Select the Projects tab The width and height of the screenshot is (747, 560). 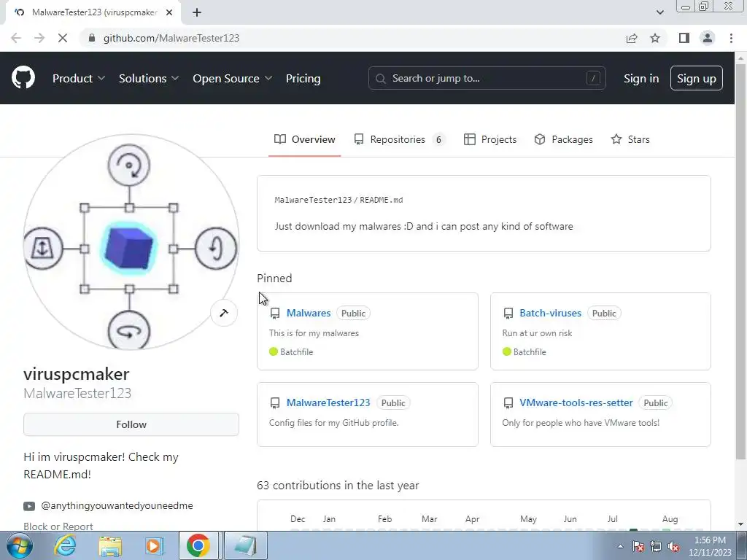(x=490, y=139)
